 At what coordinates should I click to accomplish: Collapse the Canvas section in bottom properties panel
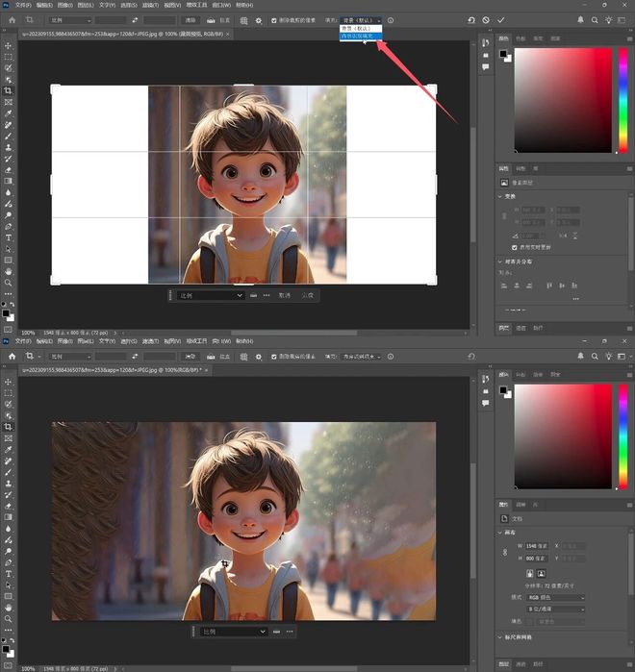click(x=500, y=533)
